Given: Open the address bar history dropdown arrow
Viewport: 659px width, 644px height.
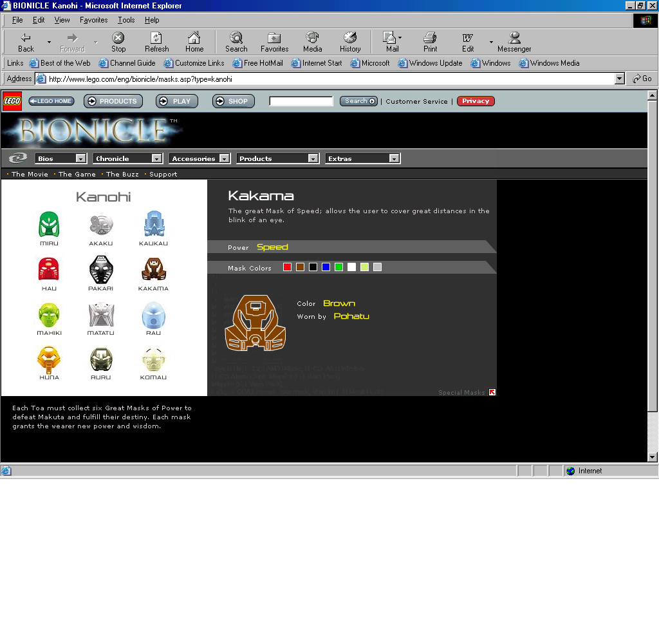Looking at the screenshot, I should coord(620,79).
